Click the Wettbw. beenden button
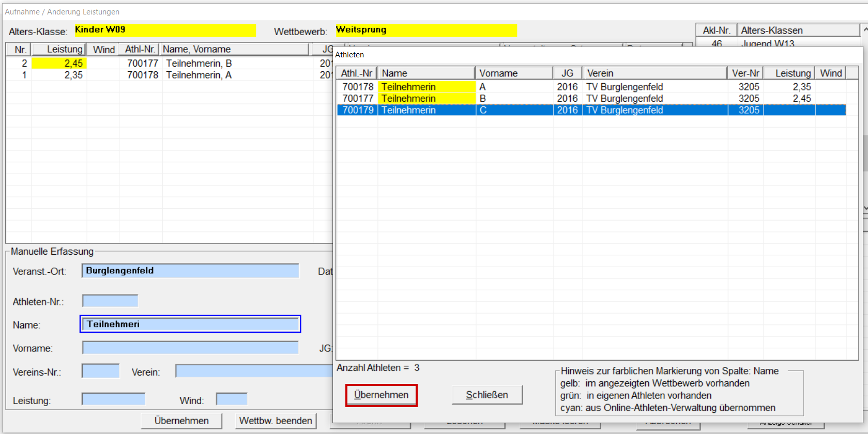Image resolution: width=868 pixels, height=434 pixels. click(x=276, y=421)
